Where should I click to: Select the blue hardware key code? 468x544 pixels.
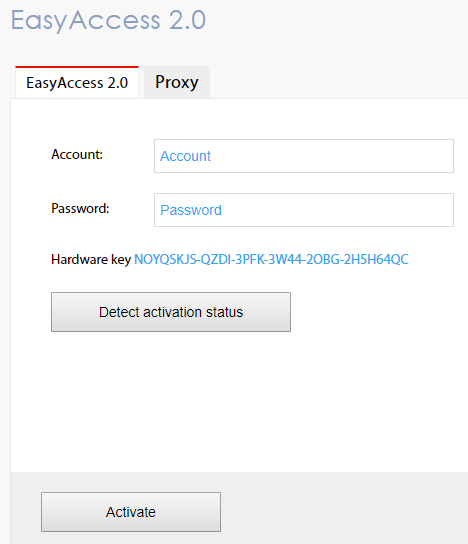271,260
